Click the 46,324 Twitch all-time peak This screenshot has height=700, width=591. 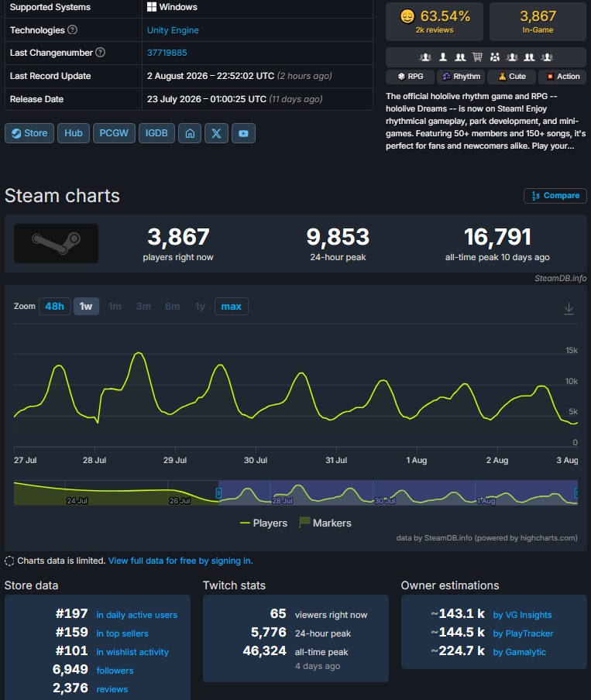264,651
